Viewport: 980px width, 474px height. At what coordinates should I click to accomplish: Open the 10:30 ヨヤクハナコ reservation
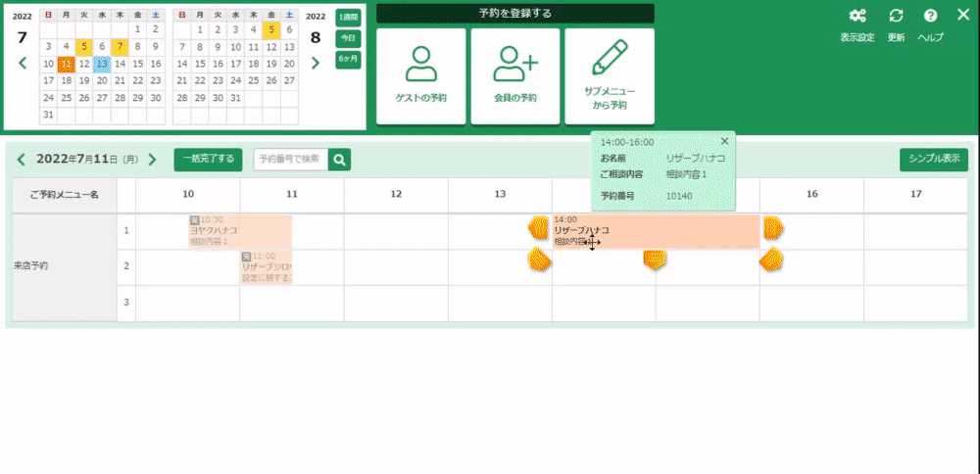(240, 232)
